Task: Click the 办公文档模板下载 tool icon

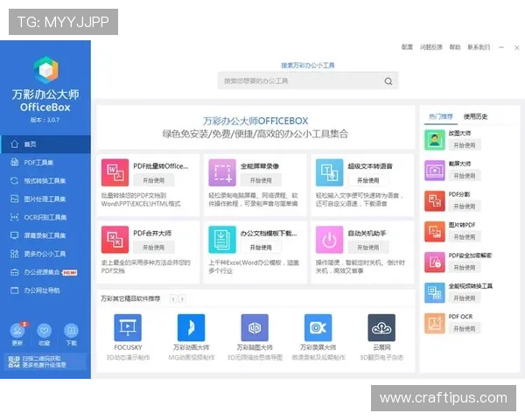Action: [x=222, y=240]
